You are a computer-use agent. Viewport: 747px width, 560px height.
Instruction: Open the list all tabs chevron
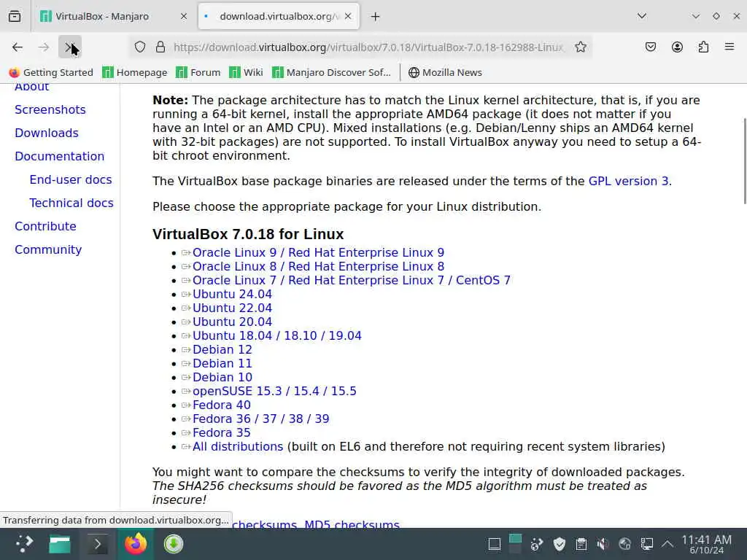click(x=642, y=16)
